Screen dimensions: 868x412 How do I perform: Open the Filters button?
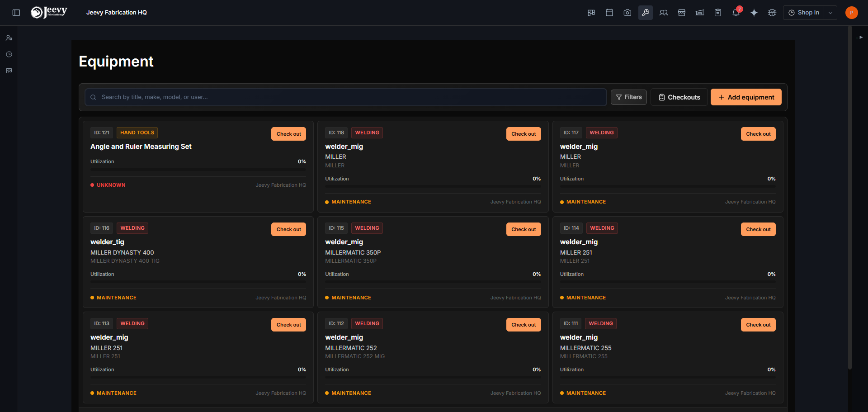(629, 97)
